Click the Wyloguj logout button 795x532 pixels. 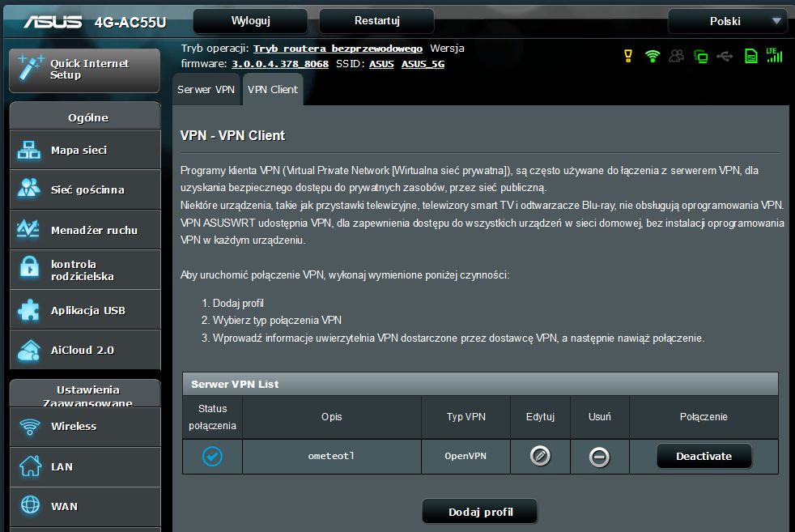click(x=250, y=21)
